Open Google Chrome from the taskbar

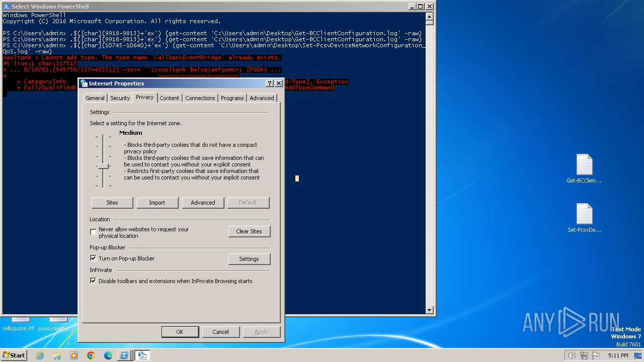[91, 355]
